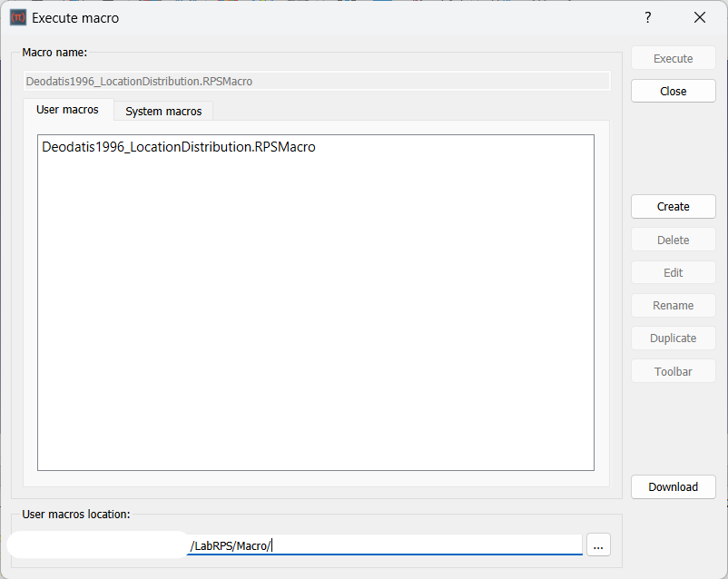Open the browse folder ellipsis button

pyautogui.click(x=598, y=545)
